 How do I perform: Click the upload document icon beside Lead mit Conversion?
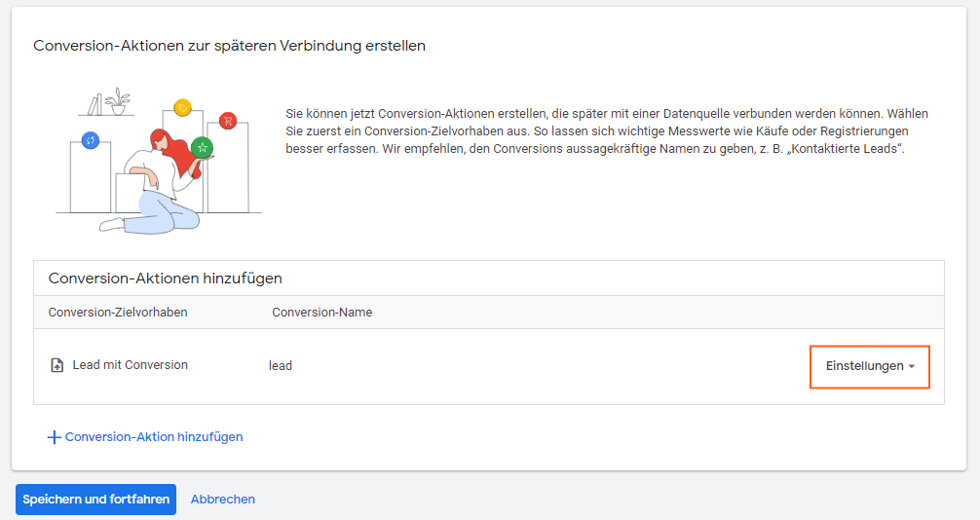[x=57, y=365]
